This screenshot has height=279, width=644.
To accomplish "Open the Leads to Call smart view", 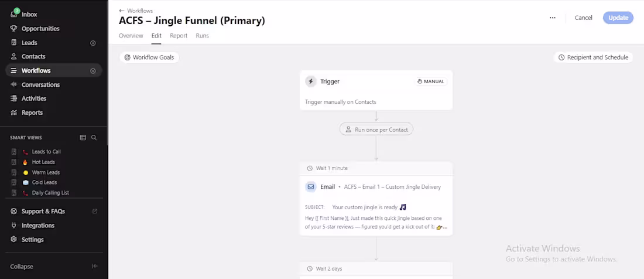I will click(x=46, y=152).
